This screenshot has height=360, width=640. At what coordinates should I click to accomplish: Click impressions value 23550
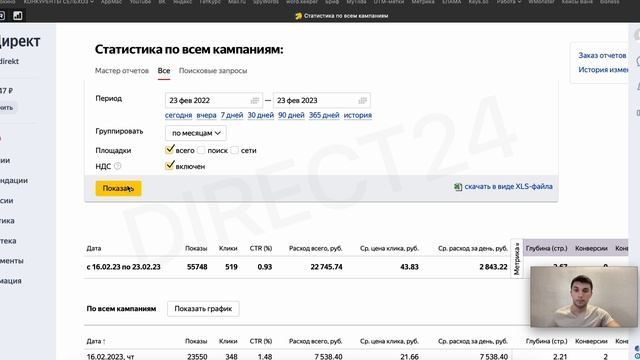coord(197,356)
